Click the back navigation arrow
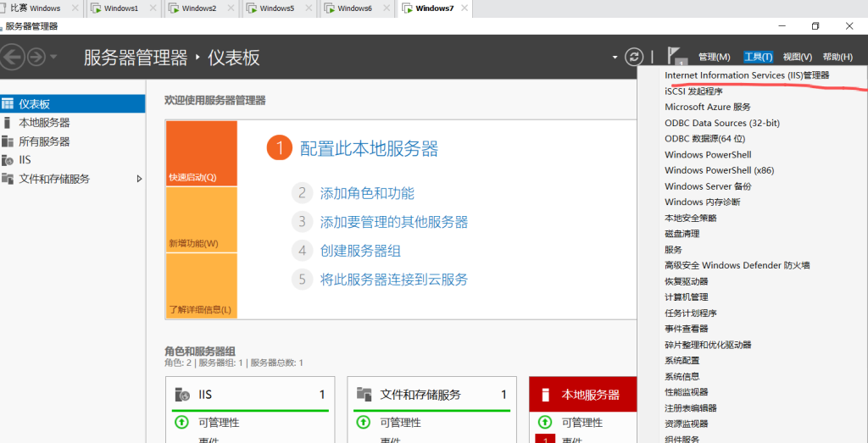The width and height of the screenshot is (868, 443). (12, 58)
